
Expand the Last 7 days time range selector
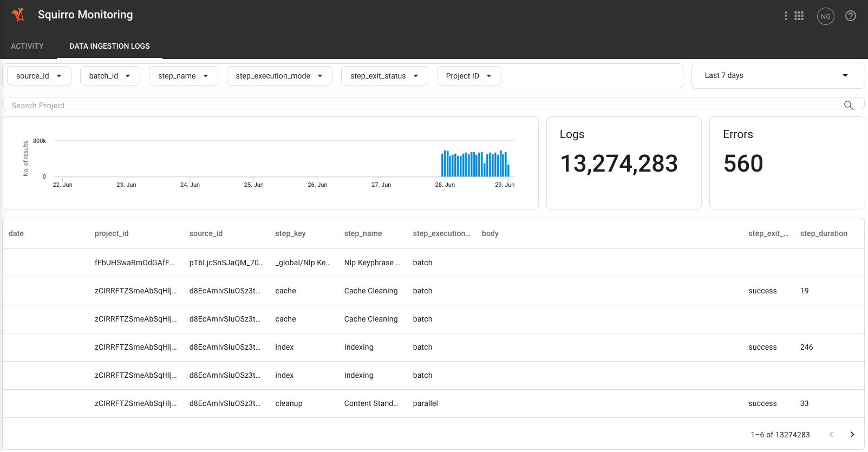click(778, 76)
